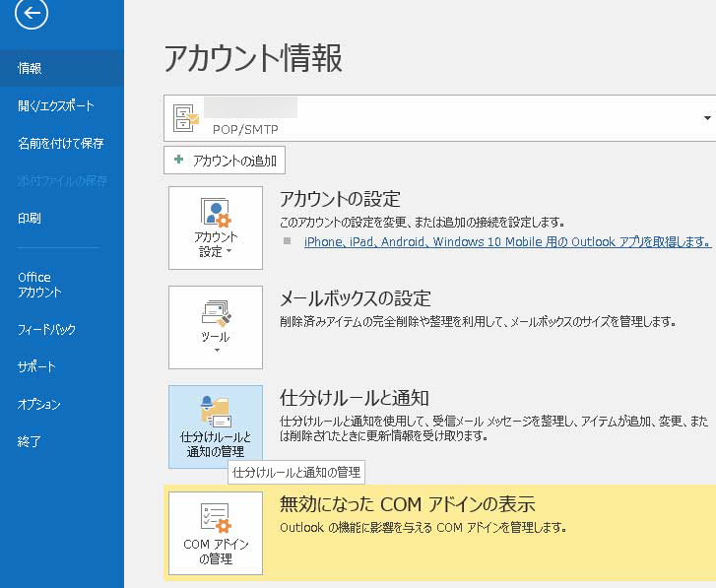This screenshot has height=588, width=716.
Task: Click the アカウントの追加 button label
Action: (x=234, y=160)
